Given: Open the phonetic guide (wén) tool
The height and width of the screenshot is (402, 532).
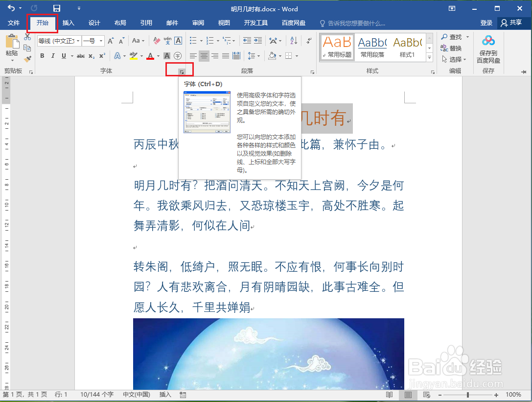Looking at the screenshot, I should click(167, 41).
